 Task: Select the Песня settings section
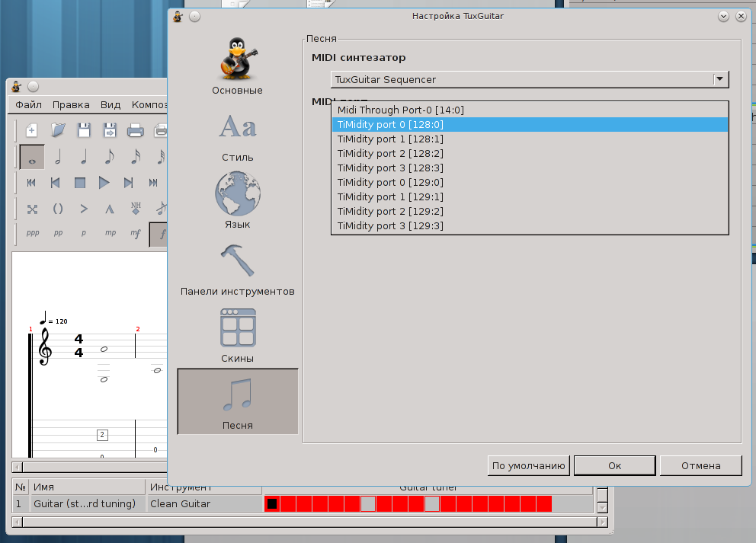[x=238, y=402]
